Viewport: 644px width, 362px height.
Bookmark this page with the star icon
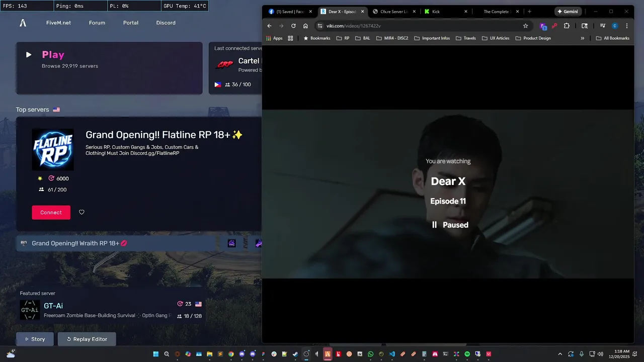[x=525, y=26]
